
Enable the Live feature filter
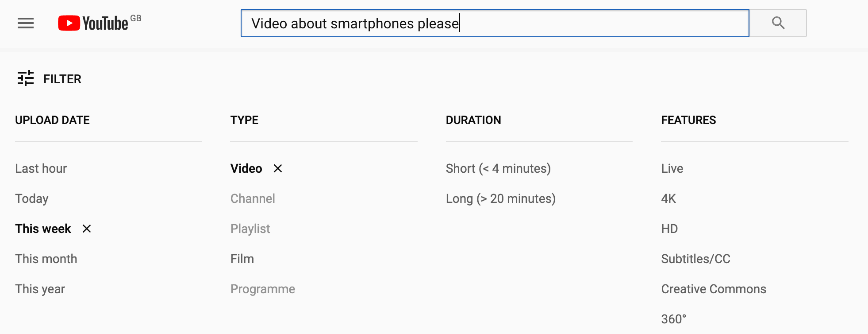672,168
